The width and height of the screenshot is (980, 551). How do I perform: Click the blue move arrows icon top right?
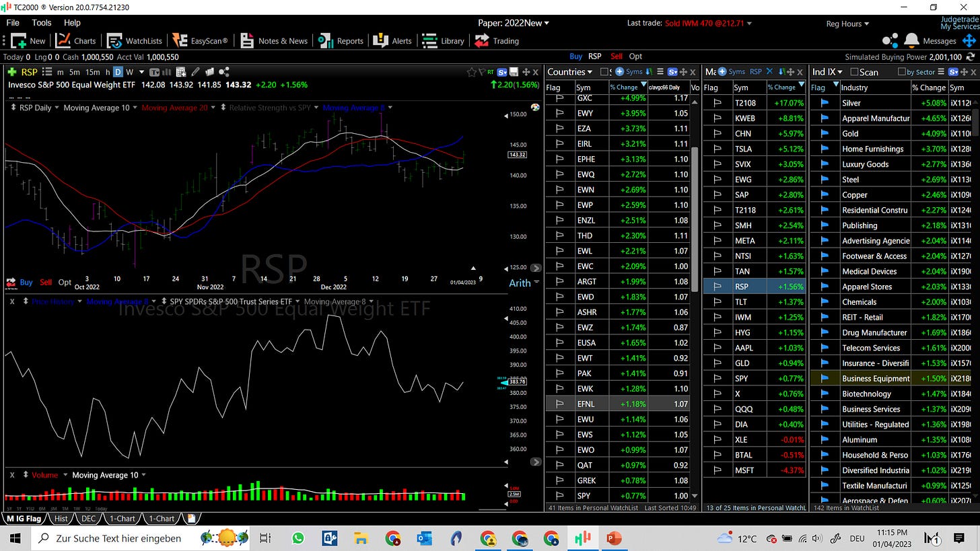[x=970, y=40]
